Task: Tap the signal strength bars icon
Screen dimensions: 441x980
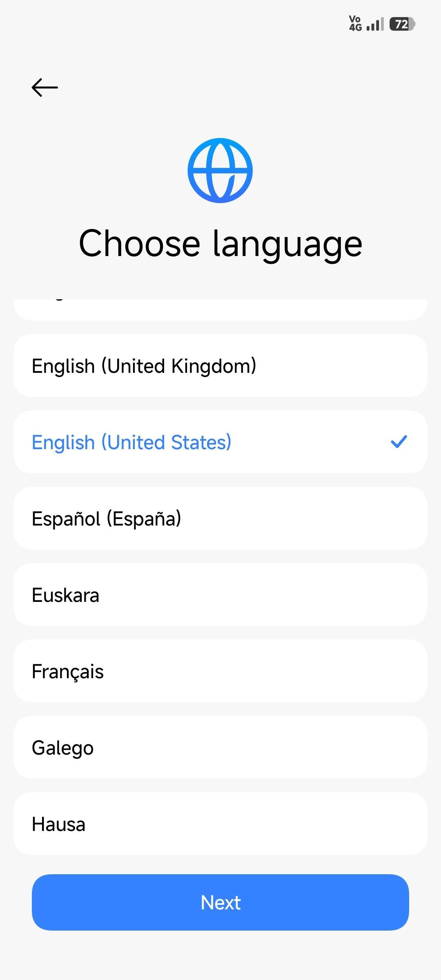Action: click(375, 24)
